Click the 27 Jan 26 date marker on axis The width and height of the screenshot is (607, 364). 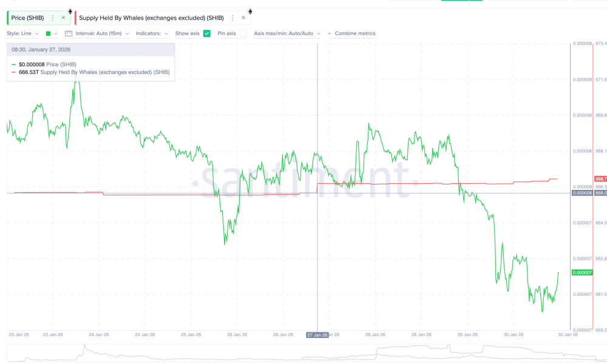coord(317,335)
